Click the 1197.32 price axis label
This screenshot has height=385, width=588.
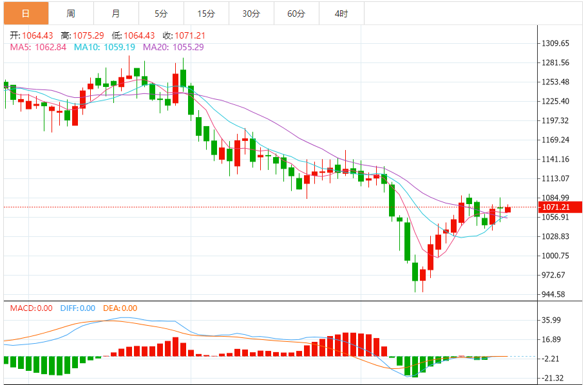[555, 120]
